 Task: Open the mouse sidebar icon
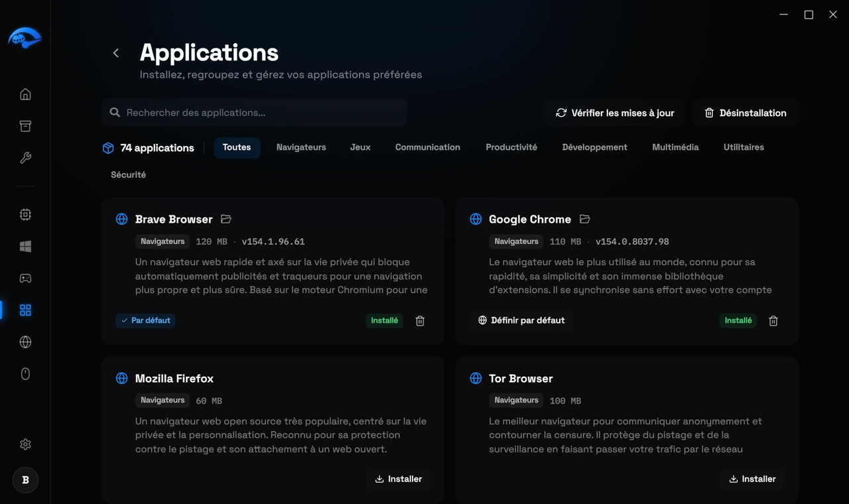(x=25, y=374)
